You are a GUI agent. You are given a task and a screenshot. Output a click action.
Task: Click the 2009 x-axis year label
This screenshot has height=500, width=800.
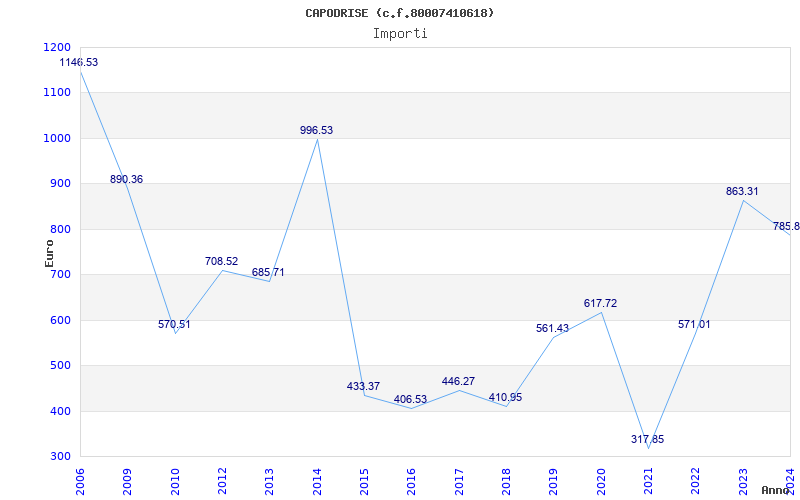pos(127,482)
